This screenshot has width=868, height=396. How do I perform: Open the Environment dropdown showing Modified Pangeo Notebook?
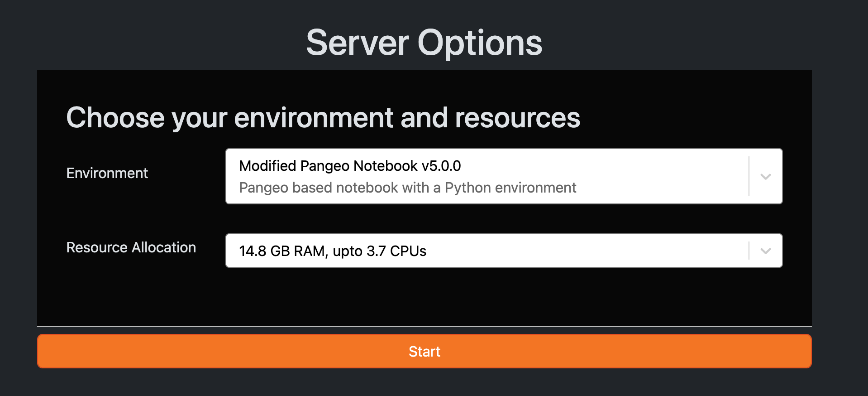[504, 176]
